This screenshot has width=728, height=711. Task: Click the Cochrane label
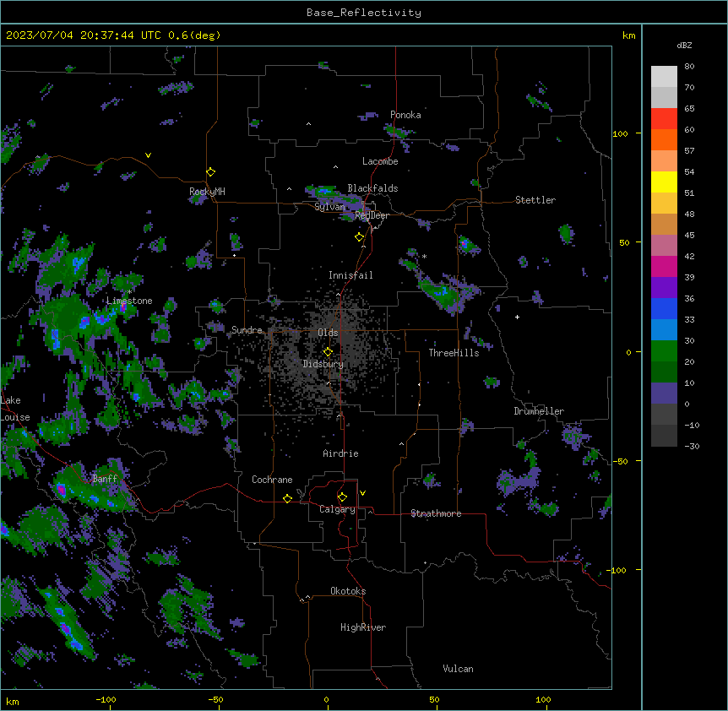pos(272,480)
